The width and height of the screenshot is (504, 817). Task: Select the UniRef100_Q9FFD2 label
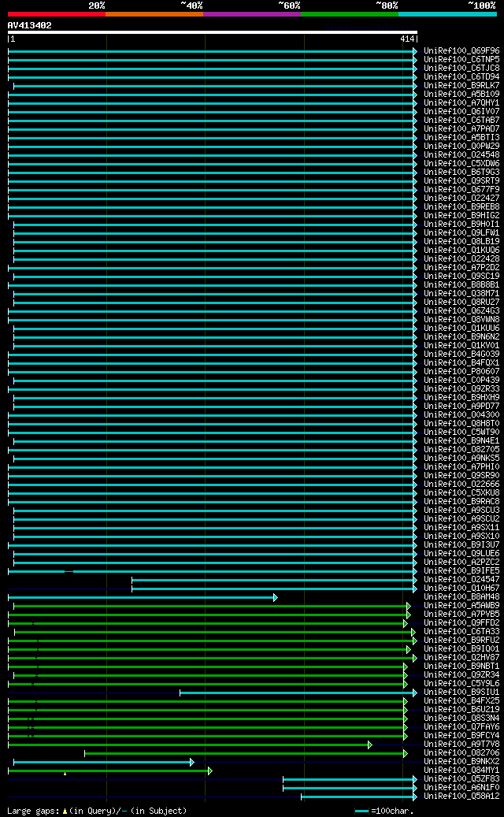tap(461, 622)
